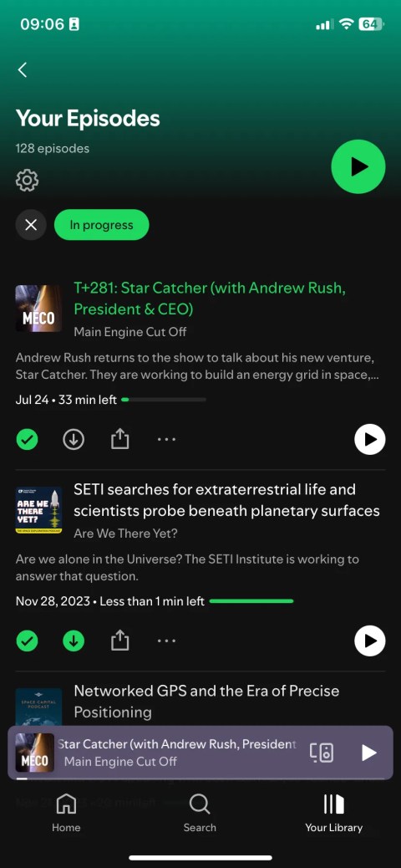The image size is (401, 868).
Task: Click Star Catcher episode progress bar
Action: [x=163, y=399]
